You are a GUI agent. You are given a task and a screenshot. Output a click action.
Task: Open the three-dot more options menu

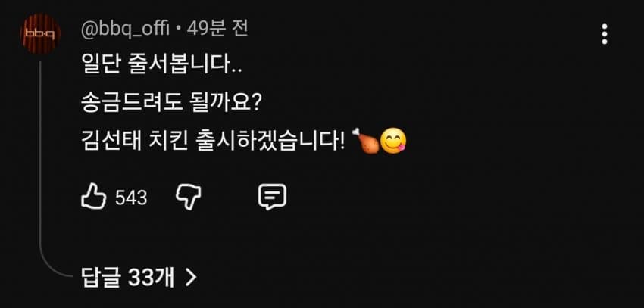click(604, 34)
